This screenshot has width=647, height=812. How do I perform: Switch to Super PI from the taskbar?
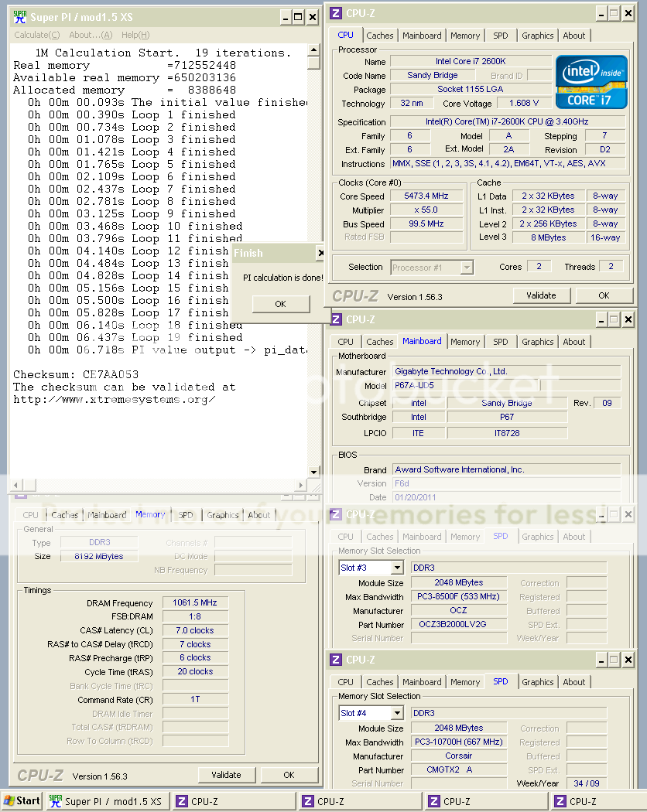[x=107, y=801]
